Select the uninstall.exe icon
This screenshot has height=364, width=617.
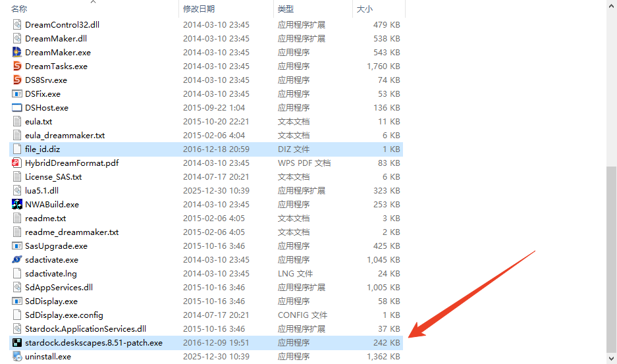[18, 357]
